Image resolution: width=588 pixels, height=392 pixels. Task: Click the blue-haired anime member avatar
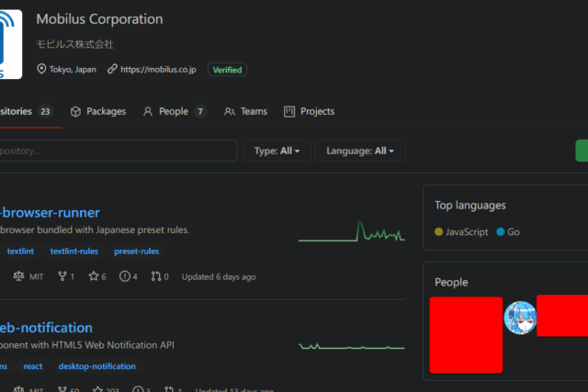click(520, 318)
